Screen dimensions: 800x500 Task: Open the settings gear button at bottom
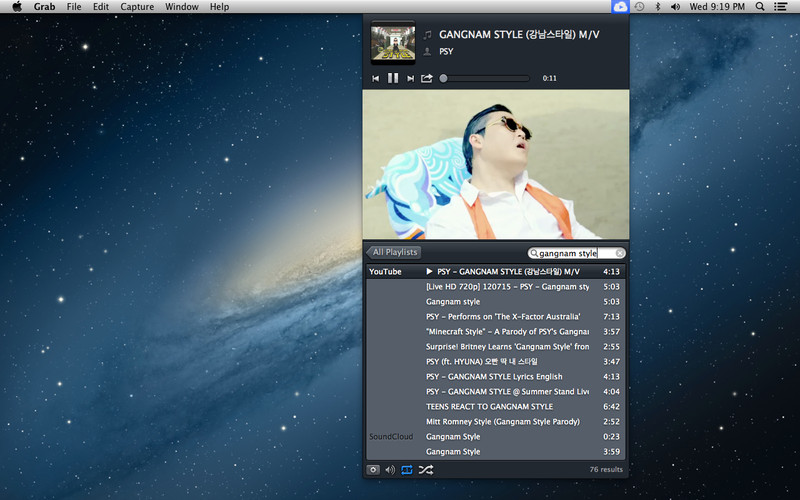373,470
